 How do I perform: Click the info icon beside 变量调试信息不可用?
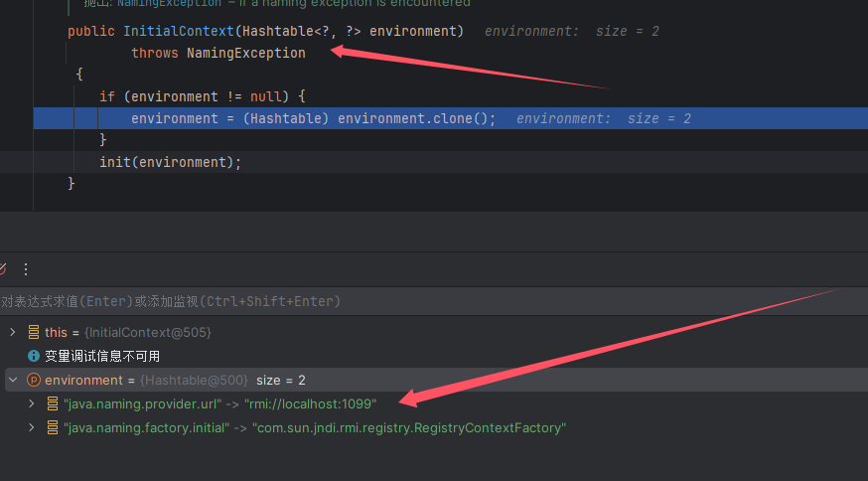point(34,356)
